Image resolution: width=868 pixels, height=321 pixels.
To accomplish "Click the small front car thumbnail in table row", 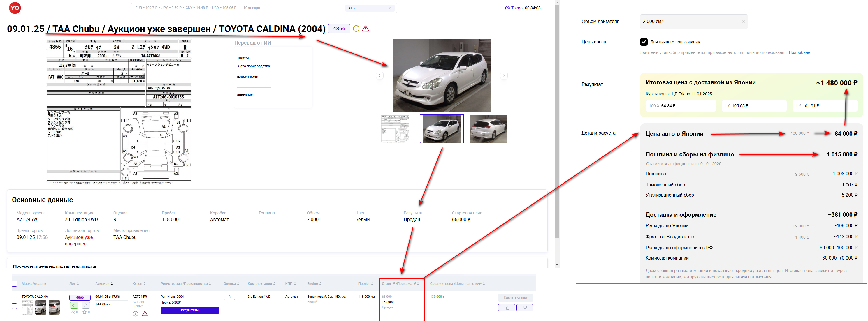I will [x=41, y=307].
